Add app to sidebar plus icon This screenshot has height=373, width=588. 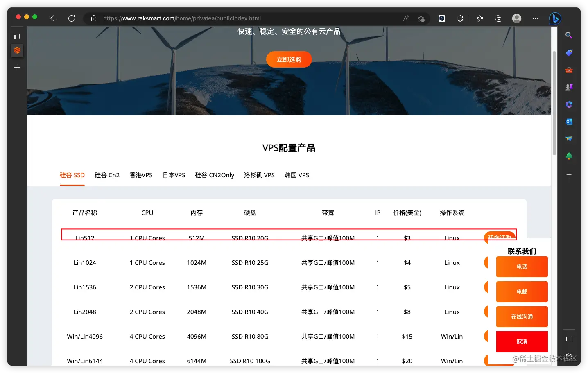(569, 174)
